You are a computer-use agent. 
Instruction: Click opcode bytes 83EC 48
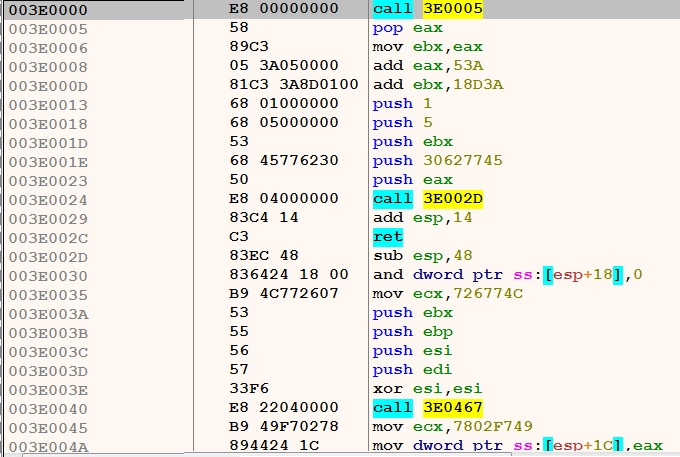(x=264, y=255)
